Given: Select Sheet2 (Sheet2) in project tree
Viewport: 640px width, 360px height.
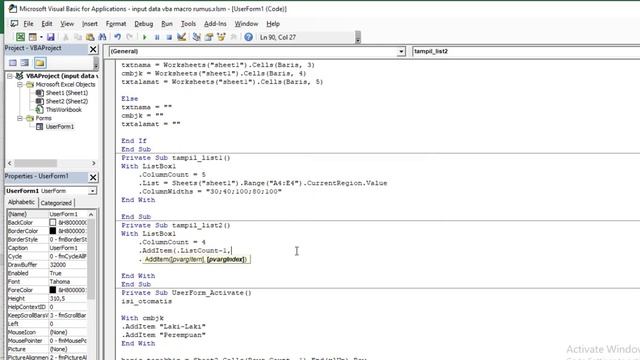Looking at the screenshot, I should [x=66, y=101].
